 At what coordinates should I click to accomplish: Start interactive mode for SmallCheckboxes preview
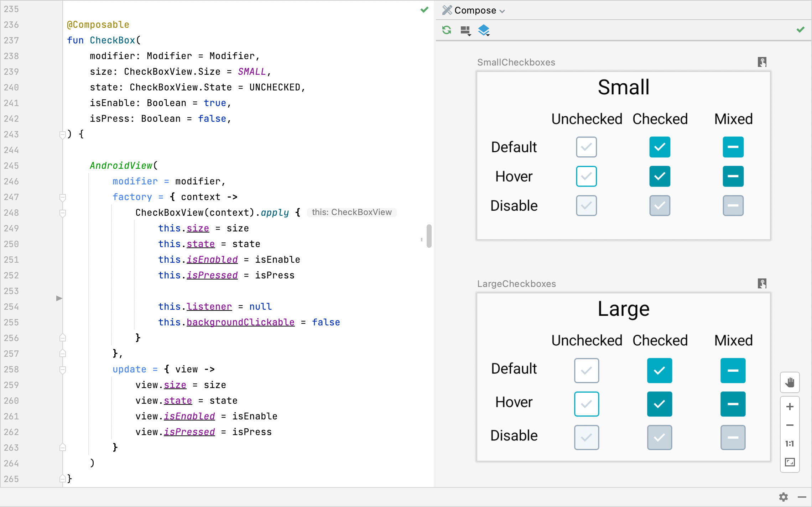tap(762, 62)
